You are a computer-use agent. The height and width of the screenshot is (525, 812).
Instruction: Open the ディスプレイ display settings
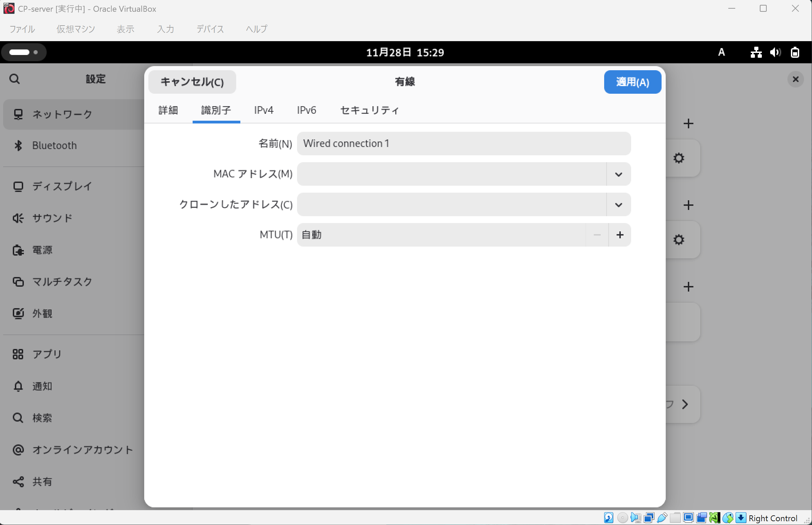62,186
